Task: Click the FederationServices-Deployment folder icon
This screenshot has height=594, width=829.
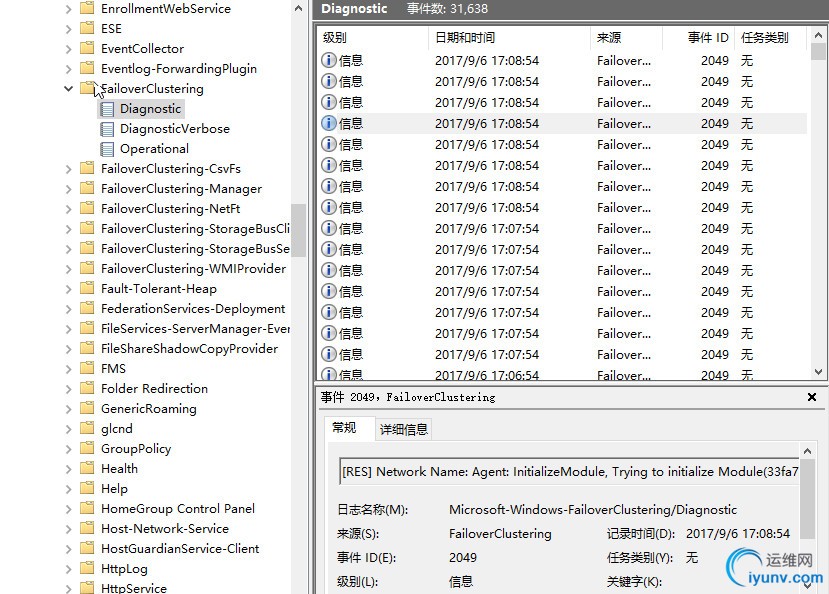Action: [x=87, y=308]
